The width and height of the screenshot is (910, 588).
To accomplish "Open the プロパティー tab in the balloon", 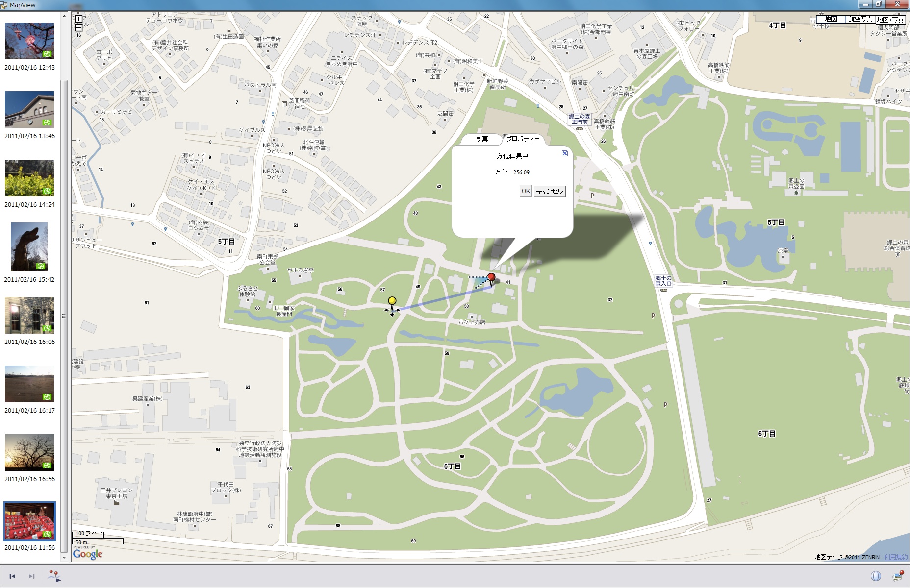I will pos(523,139).
